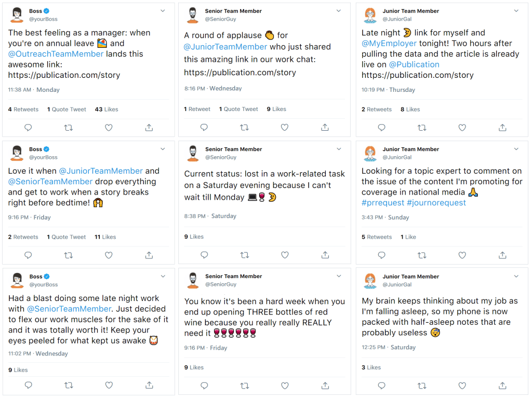The image size is (532, 398).
Task: Share Boss's tweet about story breaking before bedtime
Action: [x=149, y=255]
